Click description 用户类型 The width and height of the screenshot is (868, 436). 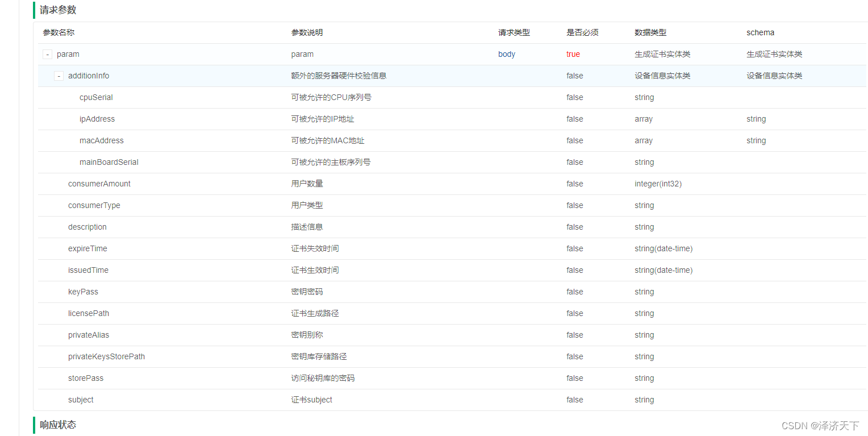pyautogui.click(x=307, y=206)
